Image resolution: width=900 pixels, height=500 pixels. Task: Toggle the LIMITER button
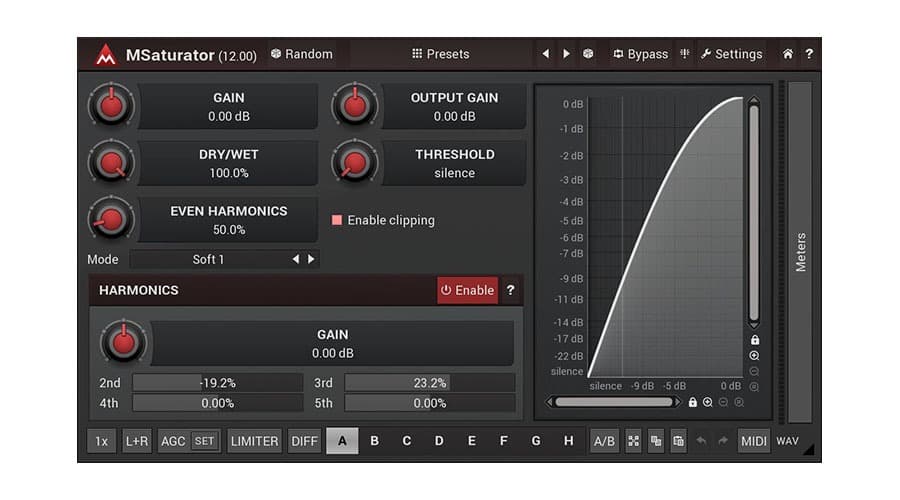coord(254,441)
